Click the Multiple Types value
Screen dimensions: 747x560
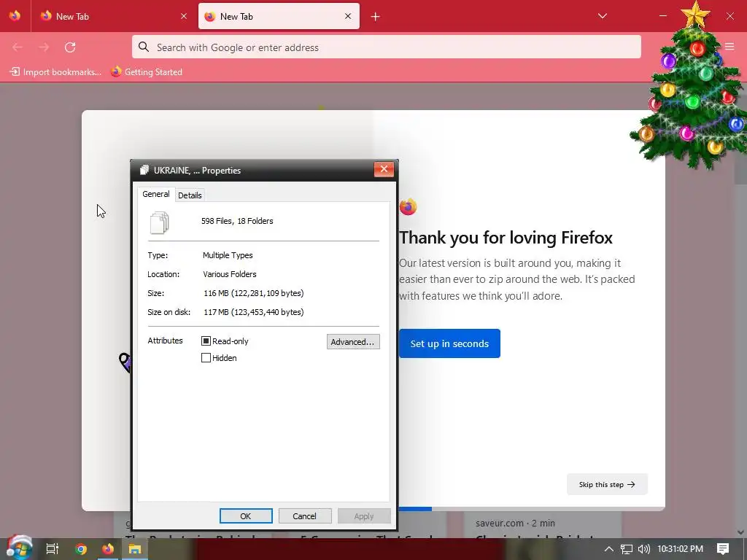(x=228, y=255)
